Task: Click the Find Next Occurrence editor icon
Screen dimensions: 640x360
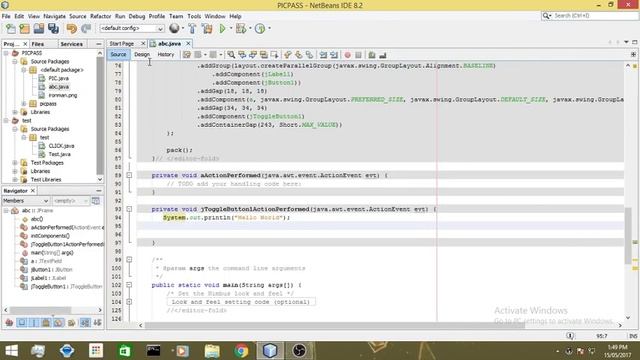Action: tap(253, 55)
